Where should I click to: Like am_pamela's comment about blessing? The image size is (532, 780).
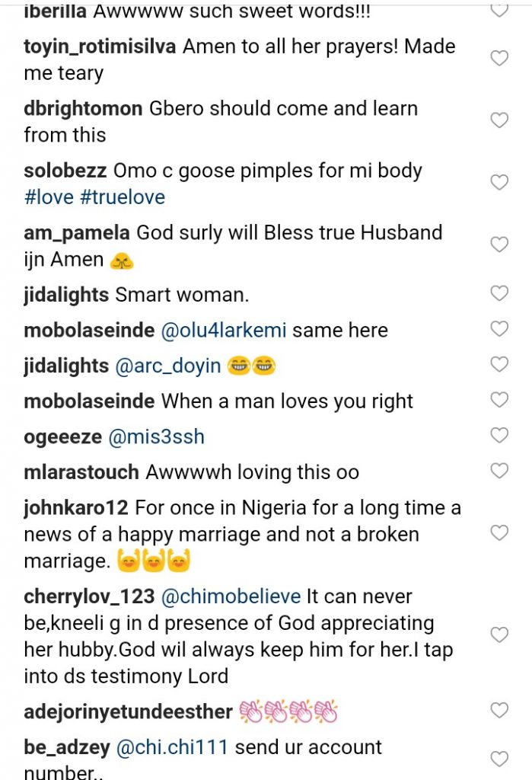499,245
